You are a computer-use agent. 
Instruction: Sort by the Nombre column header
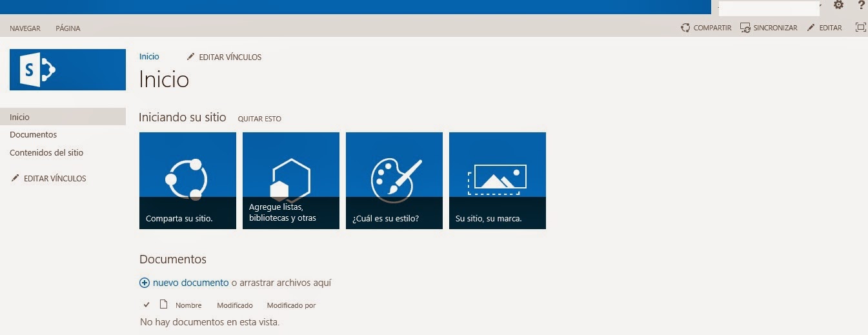click(x=188, y=305)
